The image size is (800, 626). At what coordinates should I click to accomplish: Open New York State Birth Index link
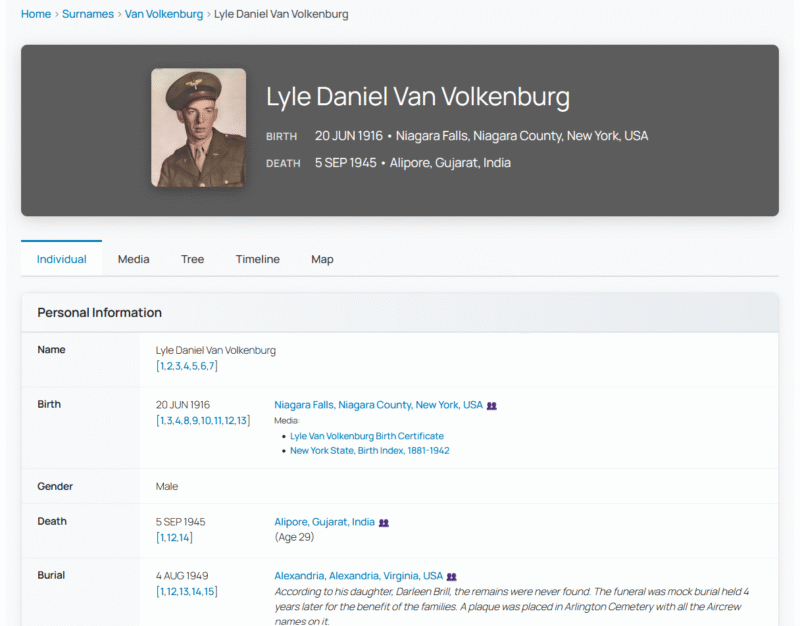coord(369,451)
